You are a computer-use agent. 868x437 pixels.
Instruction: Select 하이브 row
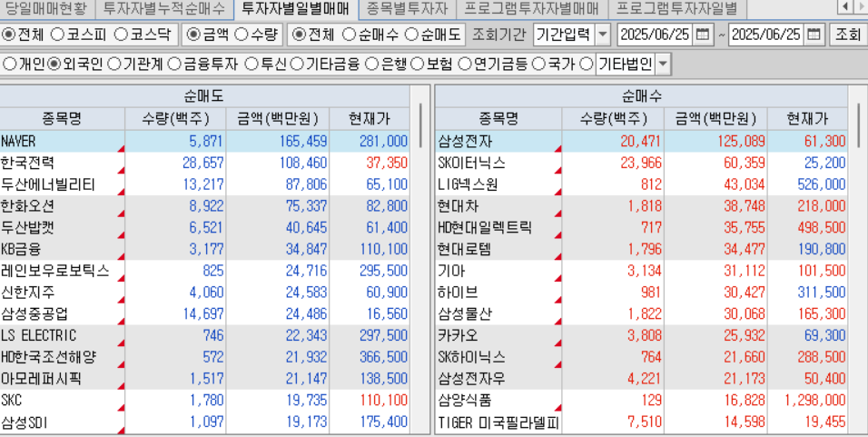[641, 293]
